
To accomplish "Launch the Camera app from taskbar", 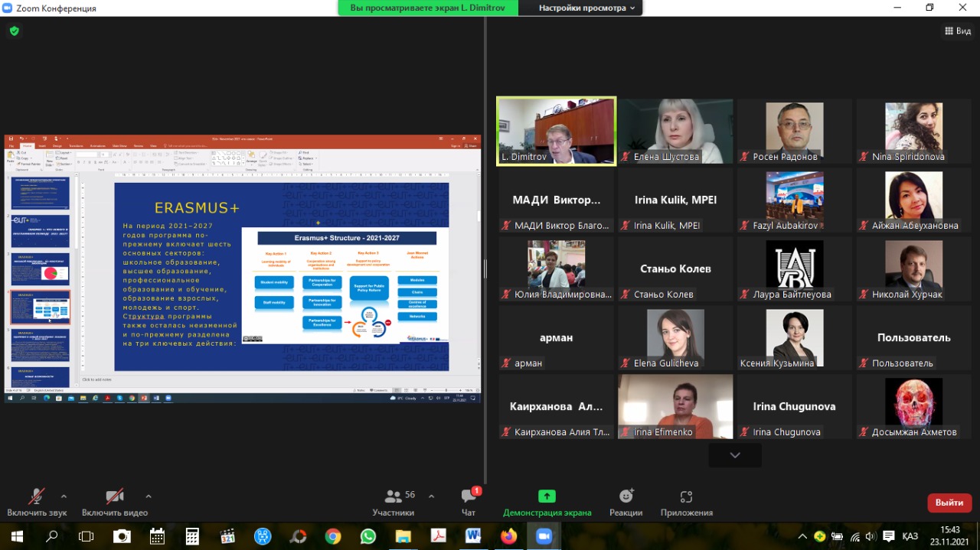I will click(x=122, y=536).
